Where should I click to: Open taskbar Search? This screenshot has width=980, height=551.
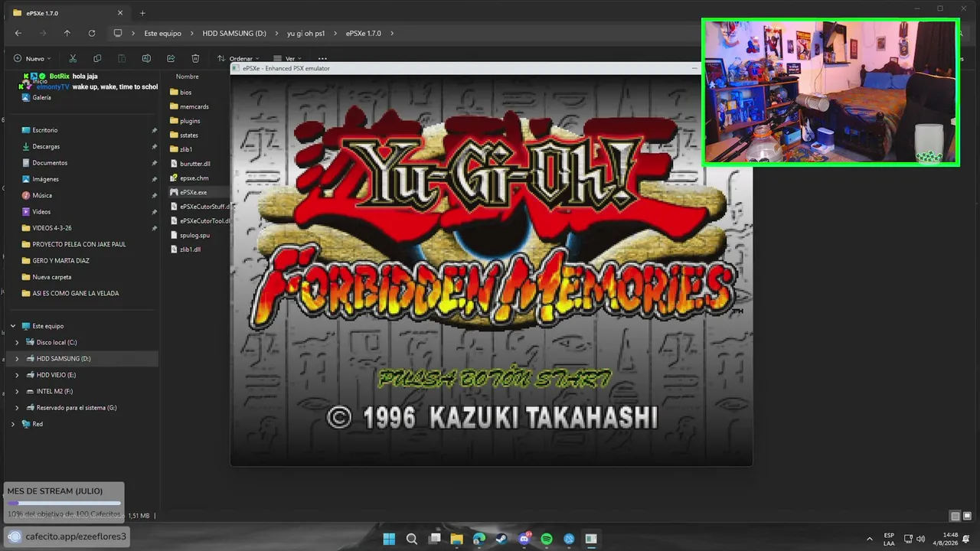click(x=412, y=539)
